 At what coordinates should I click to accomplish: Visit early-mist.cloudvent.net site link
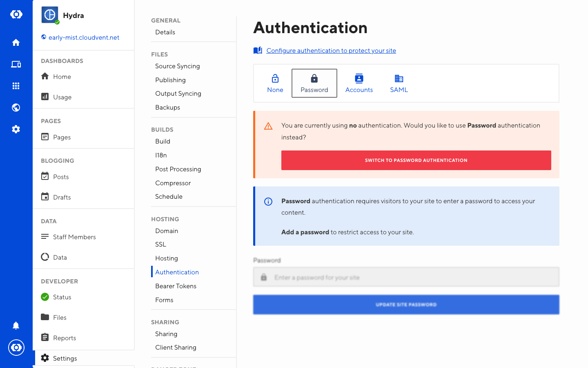tap(84, 38)
